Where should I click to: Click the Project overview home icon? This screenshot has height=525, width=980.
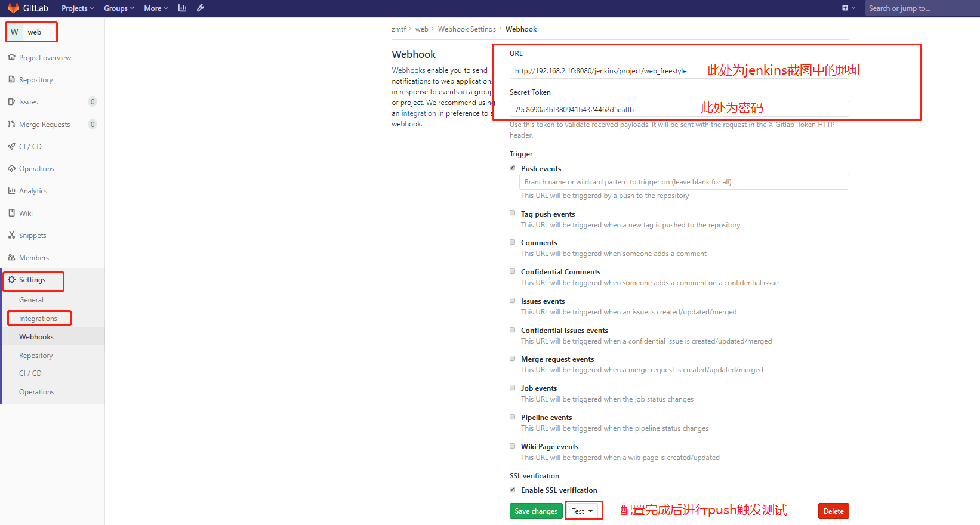(11, 57)
